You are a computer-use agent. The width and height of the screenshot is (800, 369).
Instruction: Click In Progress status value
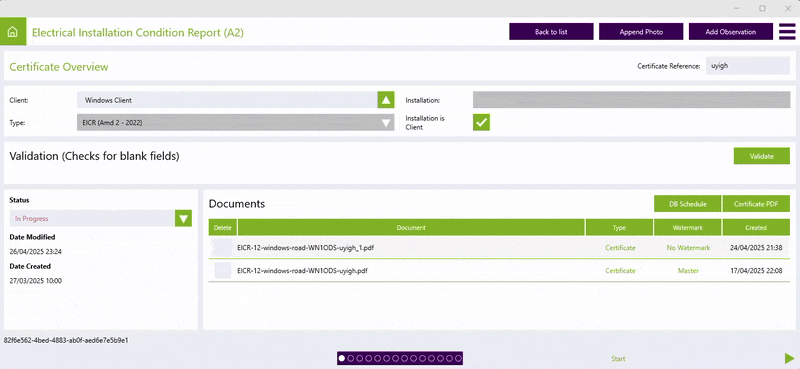tap(32, 218)
